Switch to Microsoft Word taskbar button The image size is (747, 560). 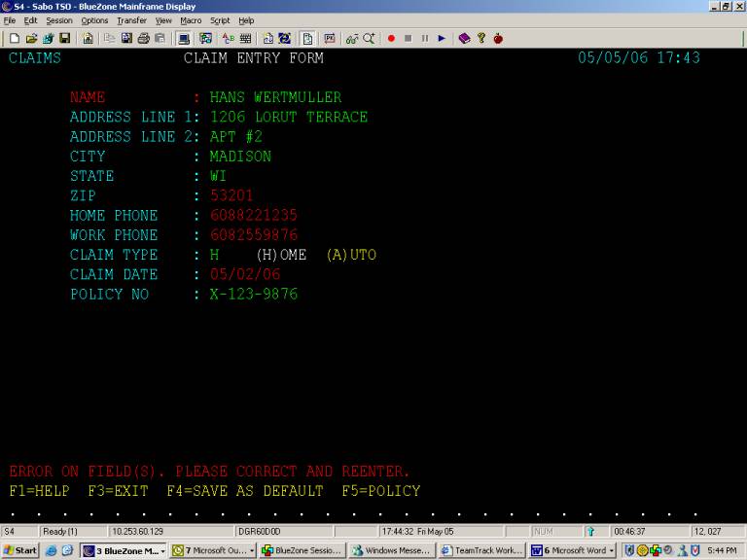572,550
